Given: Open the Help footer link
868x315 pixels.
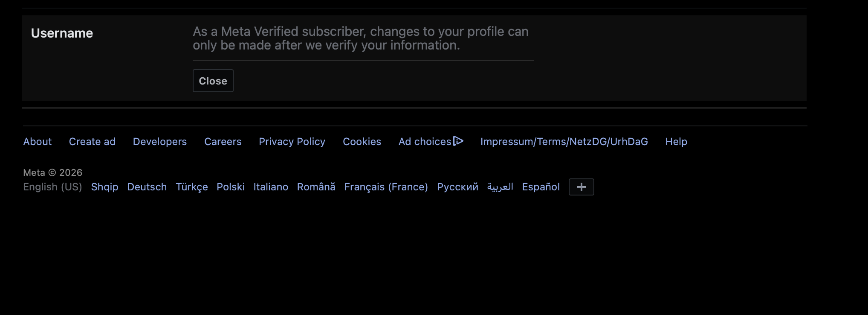Looking at the screenshot, I should (676, 142).
